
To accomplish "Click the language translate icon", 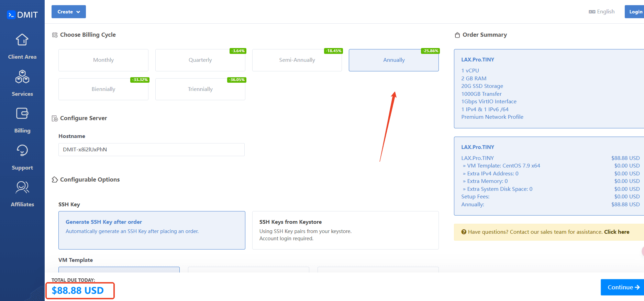I will [592, 12].
